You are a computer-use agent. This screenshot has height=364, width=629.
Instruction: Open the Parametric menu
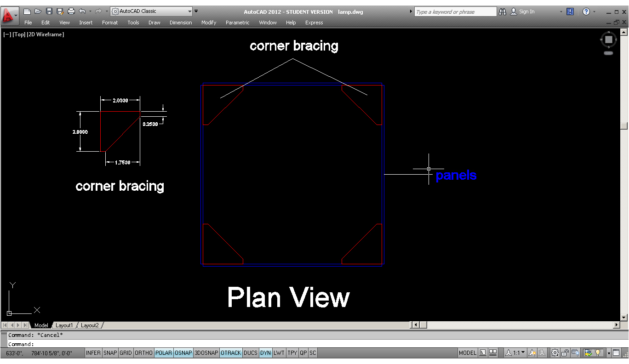[238, 23]
